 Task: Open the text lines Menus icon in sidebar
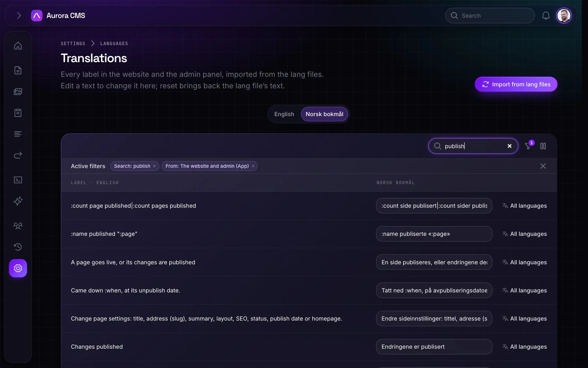click(18, 134)
